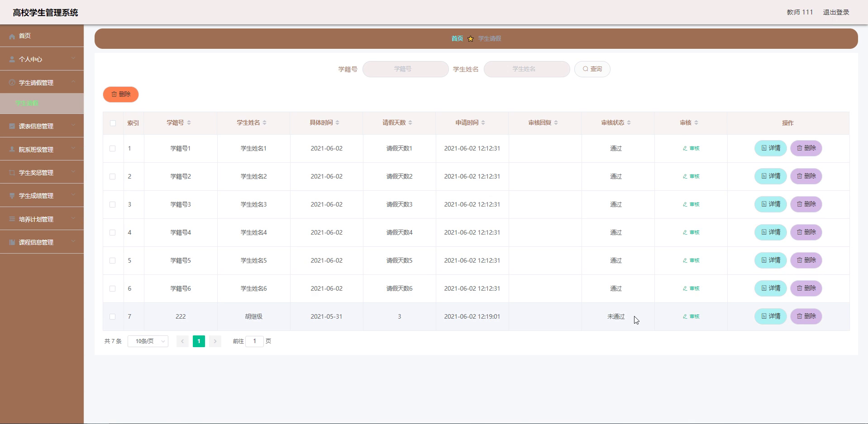Screen dimensions: 868x424
Task: Sort by 学生姓名 using its sort arrows
Action: (264, 122)
